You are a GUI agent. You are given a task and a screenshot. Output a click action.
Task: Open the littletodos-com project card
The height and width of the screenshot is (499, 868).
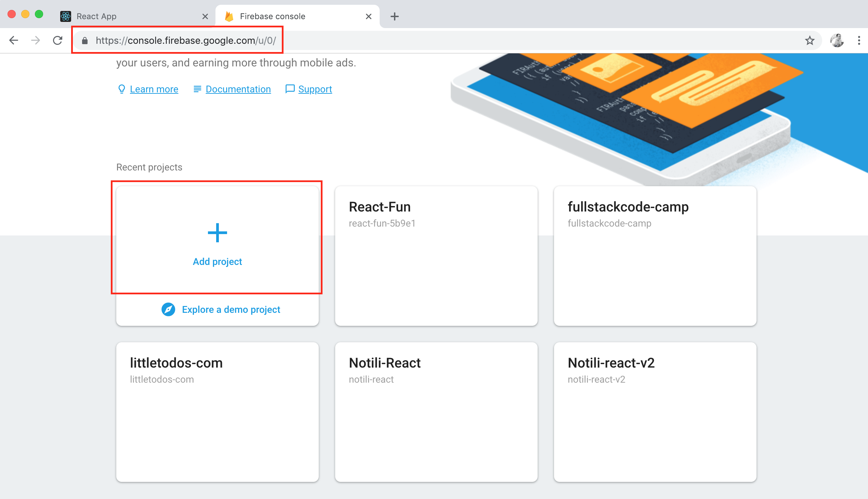(x=218, y=412)
